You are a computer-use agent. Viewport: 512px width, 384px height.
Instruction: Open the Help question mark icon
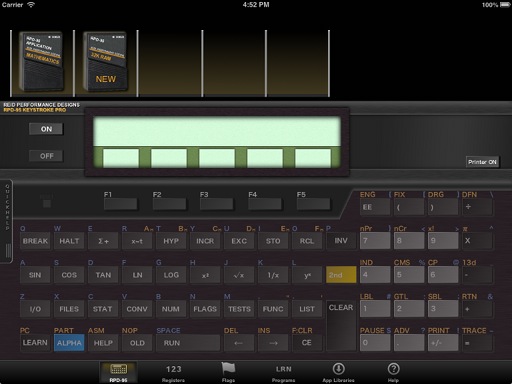click(x=393, y=369)
